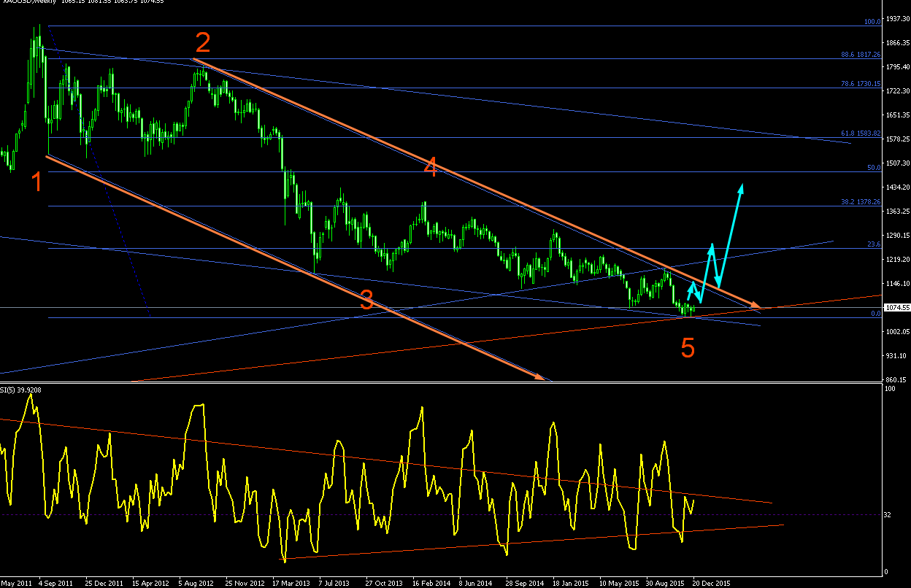Click the 15 Apr 2012 date label
The width and height of the screenshot is (911, 588).
coord(150,584)
